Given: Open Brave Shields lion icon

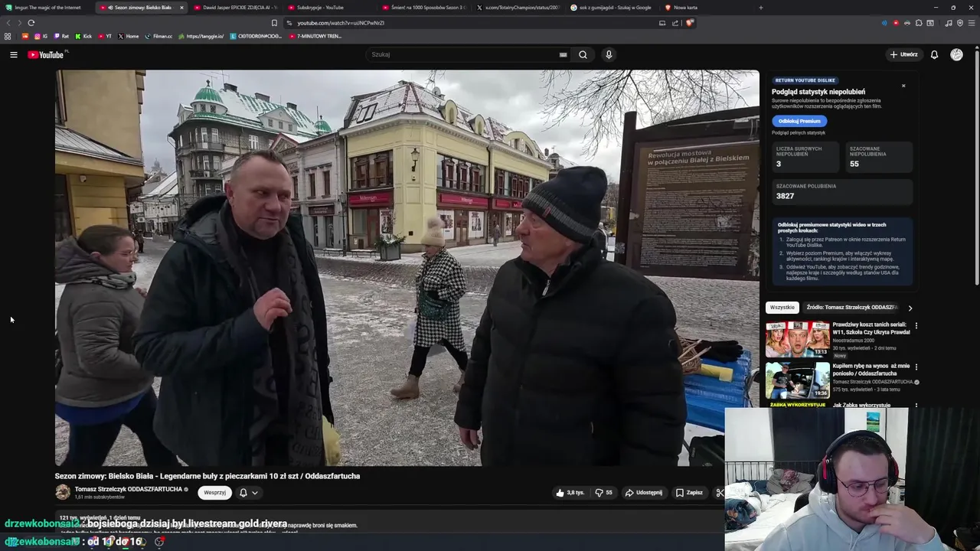Looking at the screenshot, I should coord(689,23).
